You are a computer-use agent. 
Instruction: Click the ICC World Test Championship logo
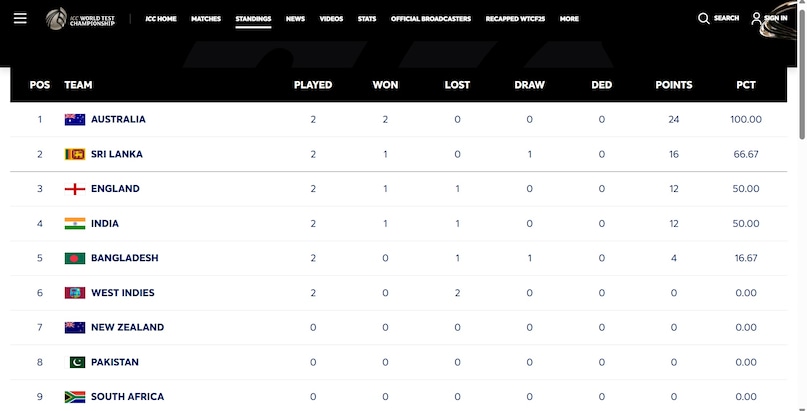80,19
